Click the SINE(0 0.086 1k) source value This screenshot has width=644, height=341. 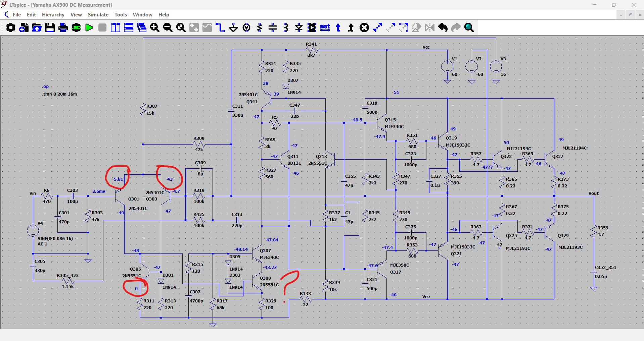pos(55,239)
